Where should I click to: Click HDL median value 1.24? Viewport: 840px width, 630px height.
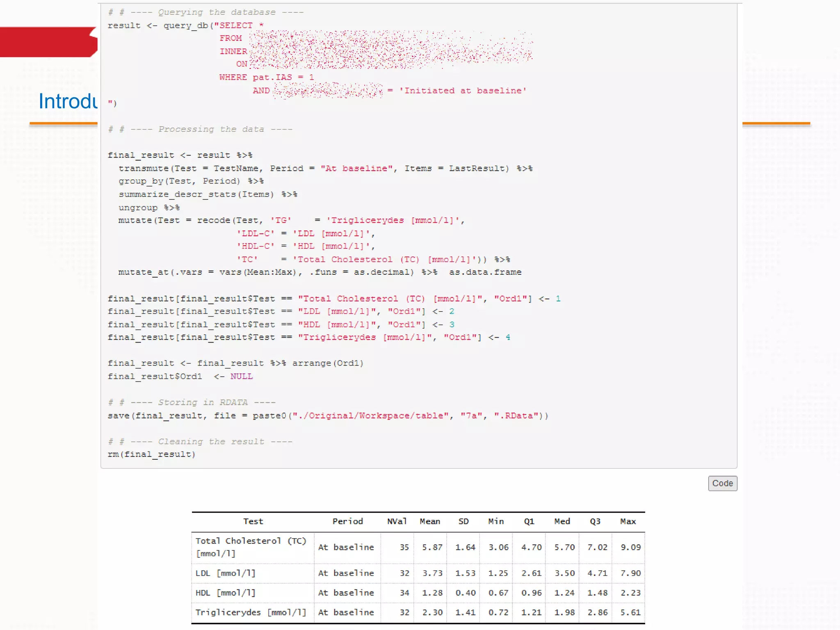[564, 593]
